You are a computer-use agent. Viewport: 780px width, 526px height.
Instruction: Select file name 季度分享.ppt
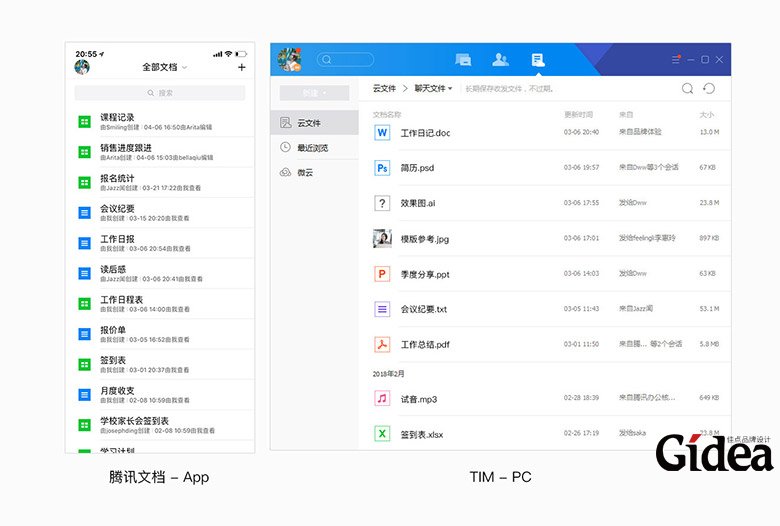(x=425, y=274)
